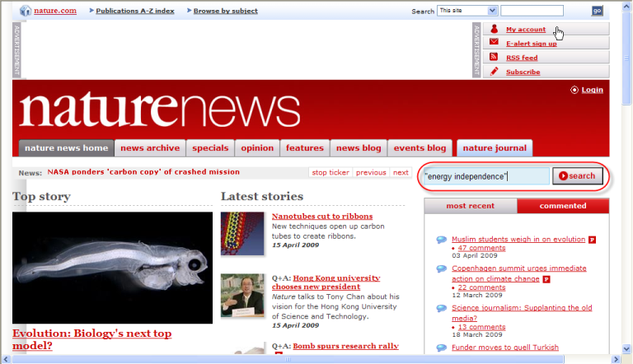Click the comment bubble beside Muslim students story
Image resolution: width=633 pixels, height=364 pixels.
pyautogui.click(x=441, y=240)
